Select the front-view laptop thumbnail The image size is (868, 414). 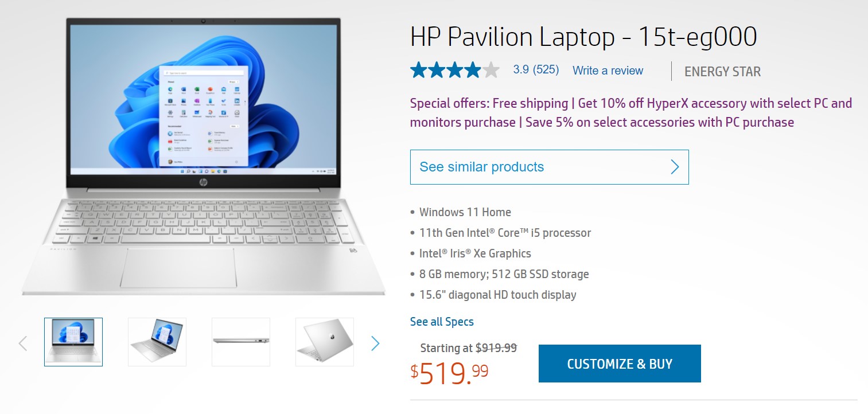[73, 342]
